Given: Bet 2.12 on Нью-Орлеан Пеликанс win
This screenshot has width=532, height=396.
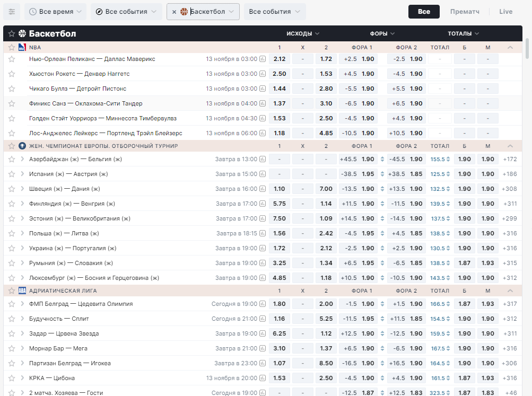Looking at the screenshot, I should [280, 59].
